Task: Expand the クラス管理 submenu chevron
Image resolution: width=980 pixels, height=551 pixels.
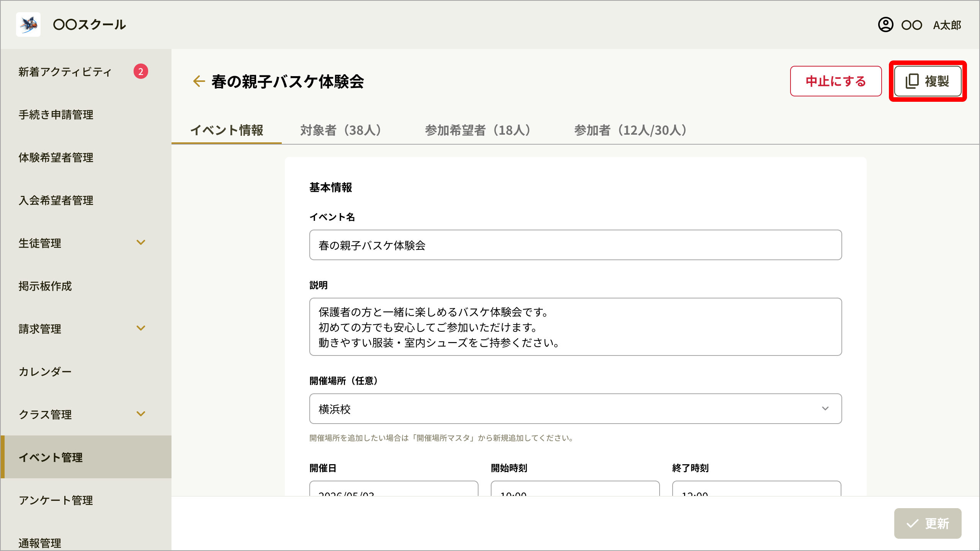Action: point(141,414)
